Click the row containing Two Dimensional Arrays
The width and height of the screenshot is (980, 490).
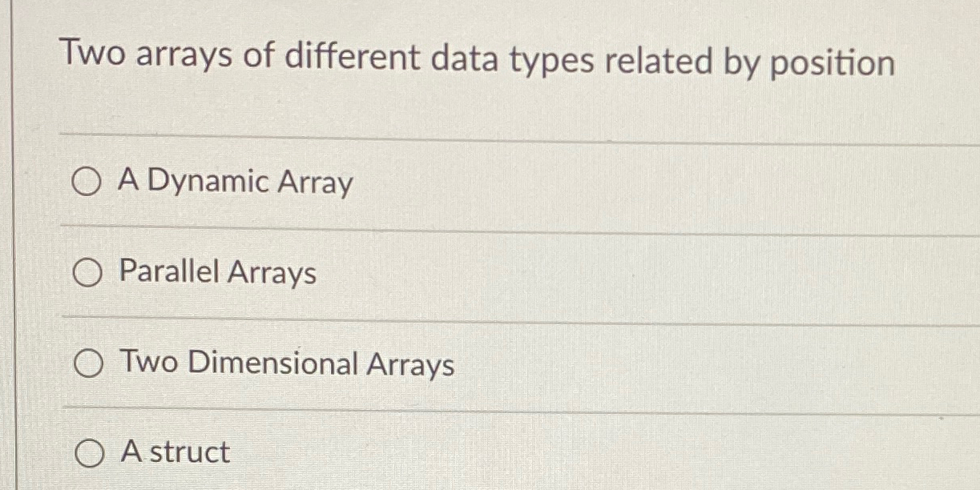(x=286, y=365)
